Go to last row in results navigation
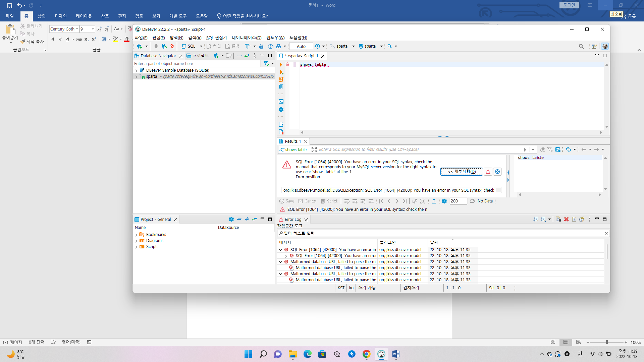The width and height of the screenshot is (644, 362). point(405,201)
